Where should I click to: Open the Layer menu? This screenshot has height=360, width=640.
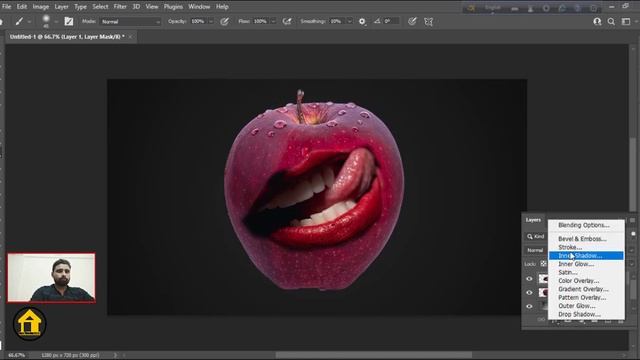62,7
